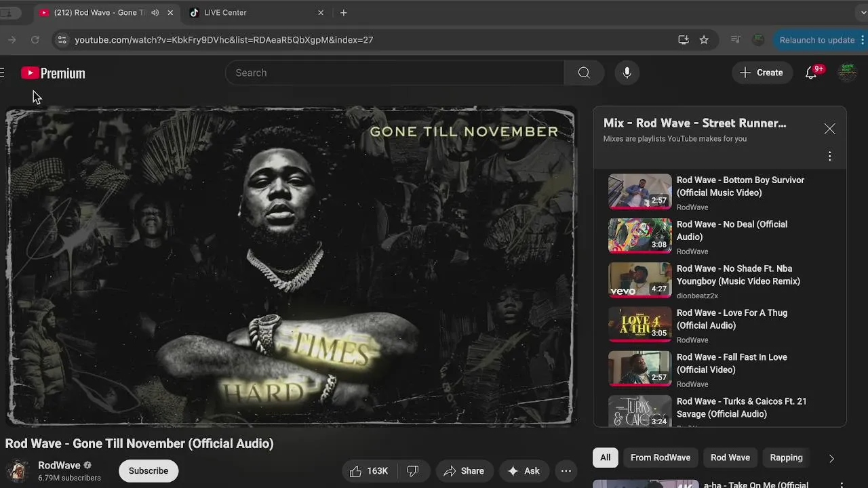The image size is (868, 488).
Task: Click the install app icon in address bar
Action: point(683,40)
